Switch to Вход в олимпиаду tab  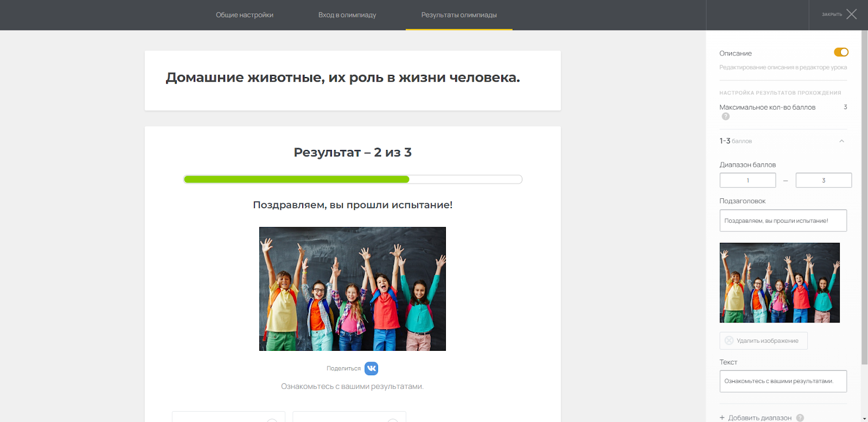click(x=347, y=15)
